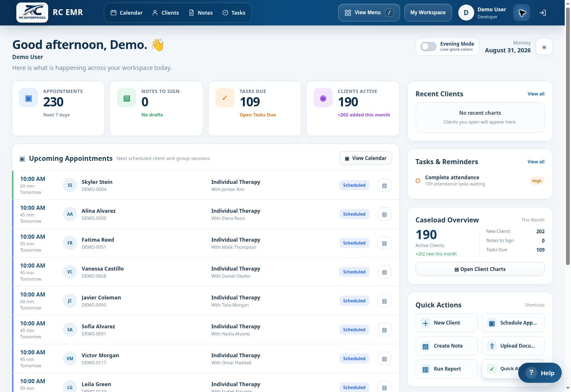Viewport: 571px width, 392px height.
Task: Click the Notes to Sign card icon
Action: tap(127, 98)
